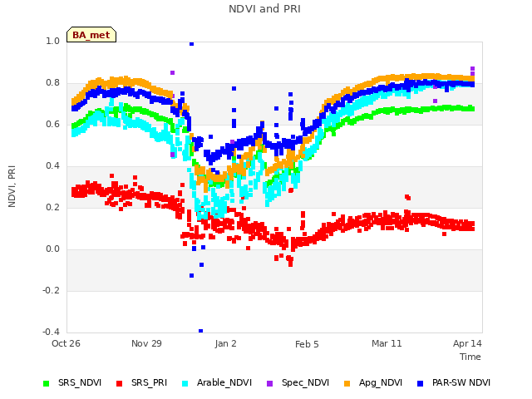This screenshot has width=532, height=399.
Task: Click the blue outlier point at 1.0
Action: [192, 43]
